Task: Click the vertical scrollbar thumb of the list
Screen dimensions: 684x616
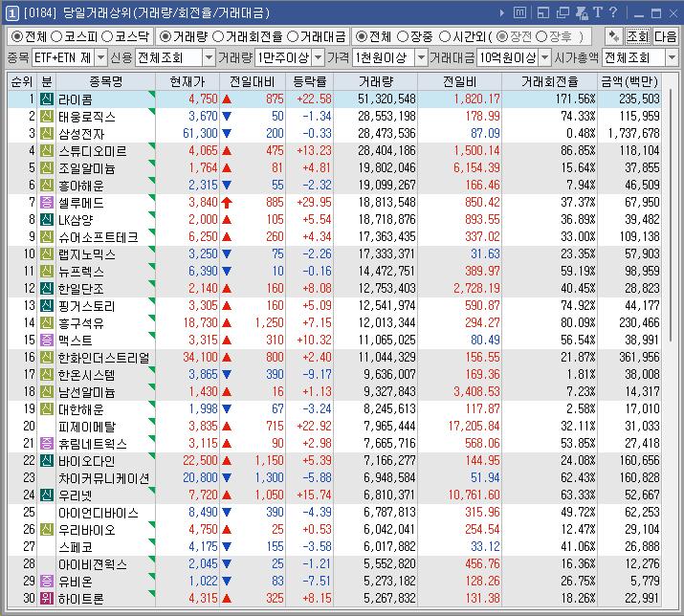Action: [671, 215]
